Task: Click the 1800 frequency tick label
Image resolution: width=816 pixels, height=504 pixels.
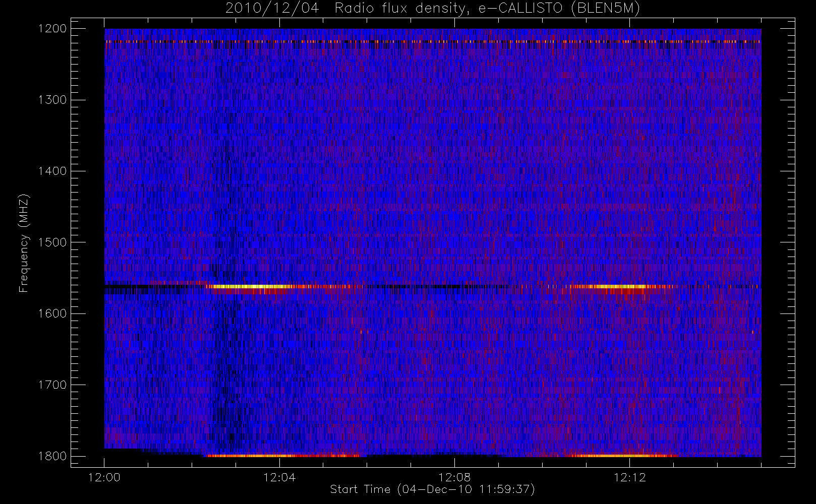Action: (x=52, y=456)
